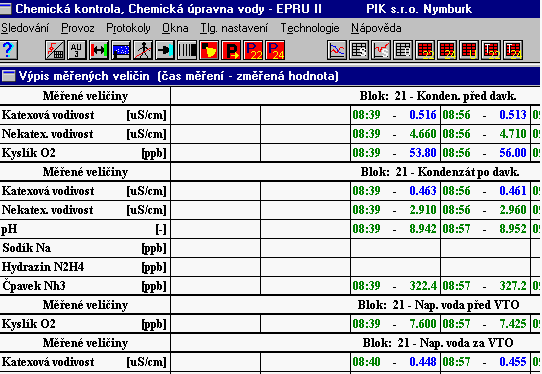Image resolution: width=542 pixels, height=374 pixels.
Task: Click the 08:57 - 7.425 Kyslík cell
Action: (x=485, y=324)
